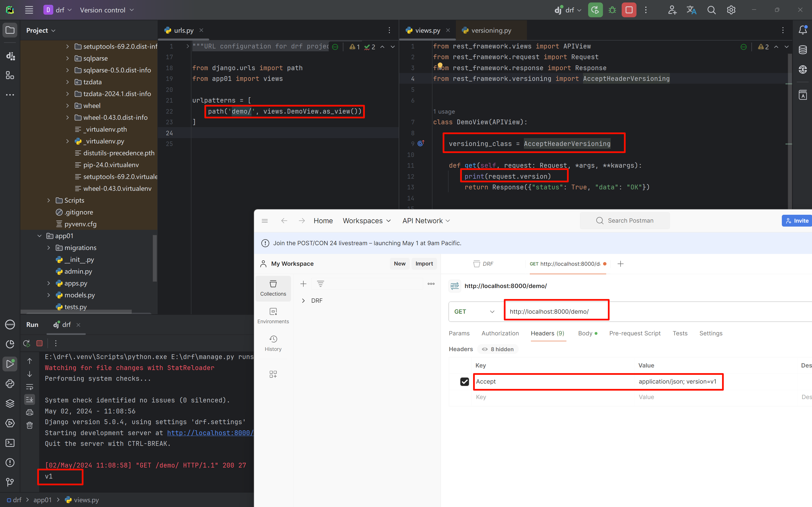This screenshot has height=507, width=812.
Task: Click the red Stop run button
Action: click(628, 10)
